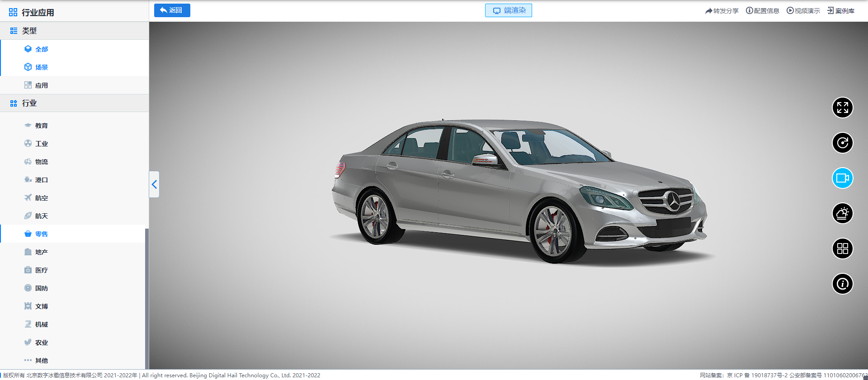868x380 pixels.
Task: Click the 物流 truck icon
Action: [28, 161]
